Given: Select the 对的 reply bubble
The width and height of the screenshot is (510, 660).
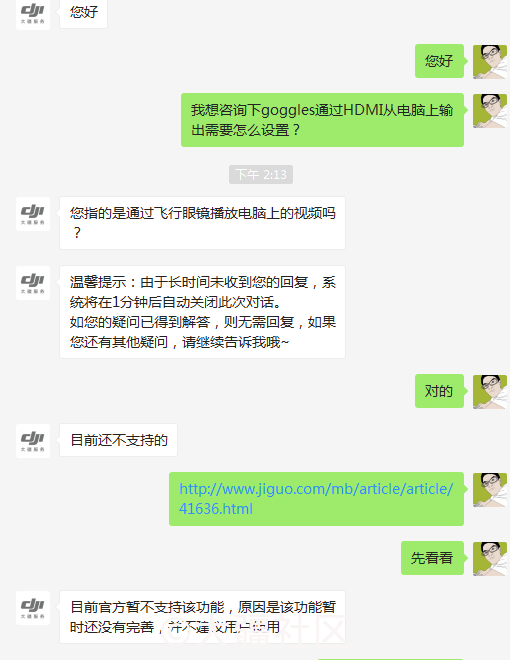Looking at the screenshot, I should pos(439,391).
